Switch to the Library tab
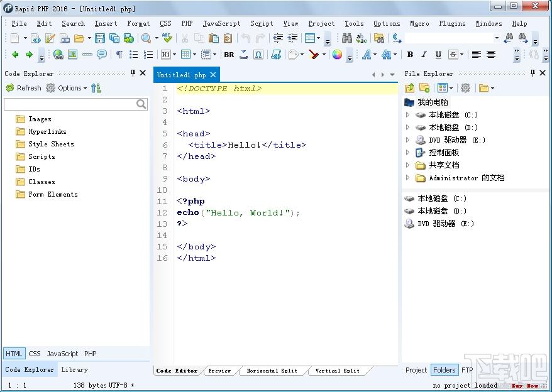Screen dimensions: 552x392 point(74,369)
